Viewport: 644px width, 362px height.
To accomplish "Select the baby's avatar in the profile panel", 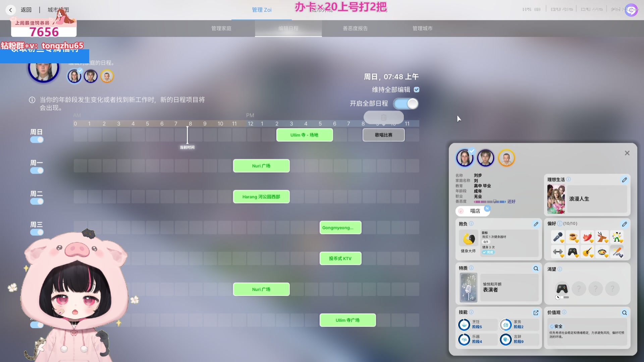I will pyautogui.click(x=506, y=158).
